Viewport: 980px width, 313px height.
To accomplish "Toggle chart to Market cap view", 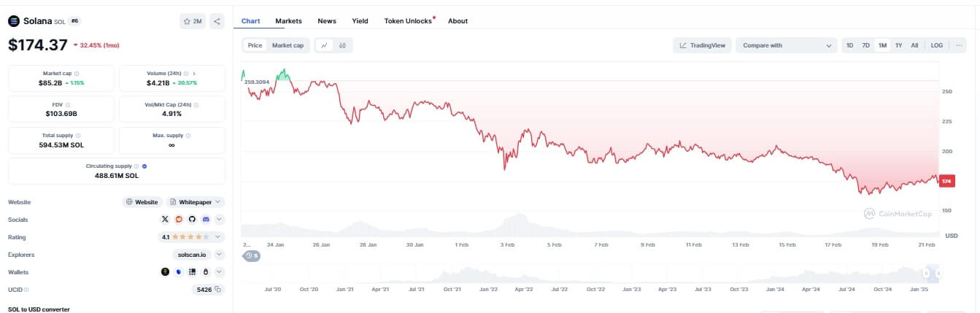I will tap(288, 45).
